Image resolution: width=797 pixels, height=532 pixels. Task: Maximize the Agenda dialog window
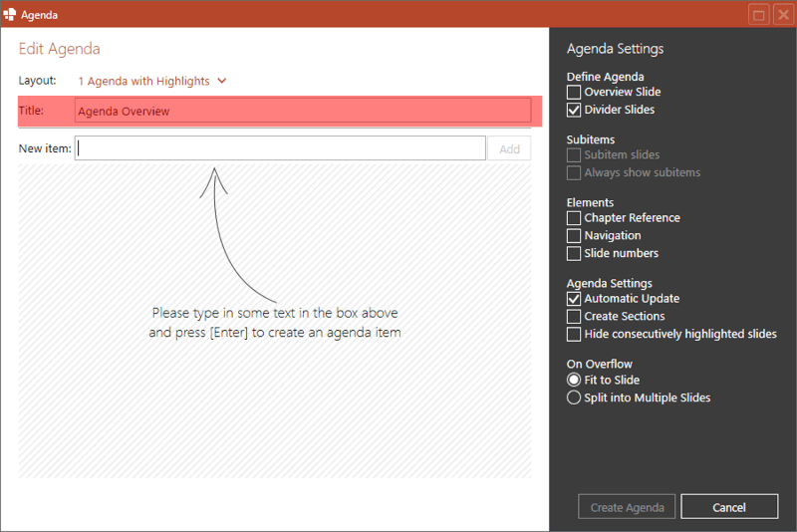pyautogui.click(x=759, y=15)
